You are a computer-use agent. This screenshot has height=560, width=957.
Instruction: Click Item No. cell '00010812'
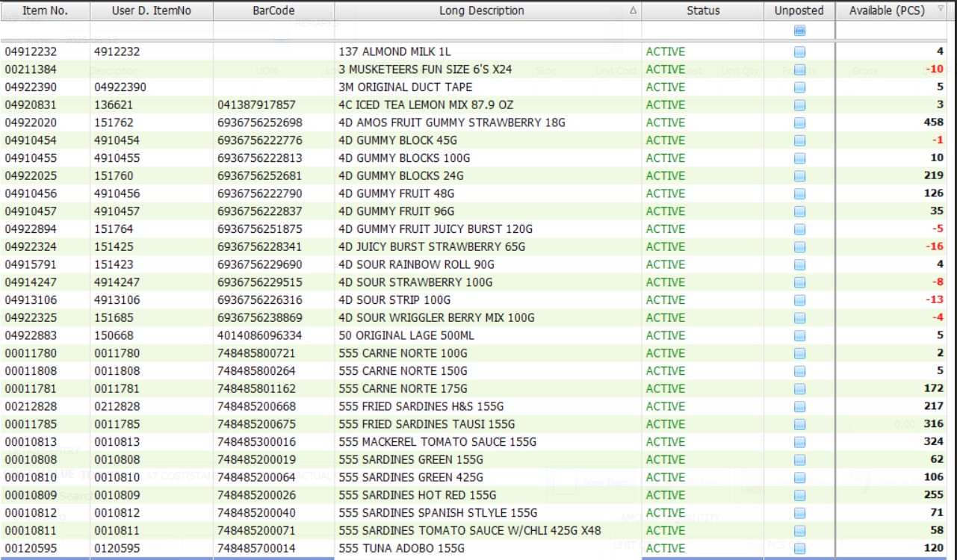31,513
